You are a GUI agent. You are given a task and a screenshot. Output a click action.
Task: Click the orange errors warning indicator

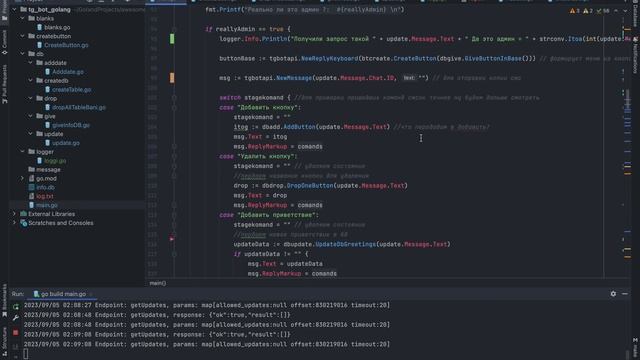tap(575, 11)
